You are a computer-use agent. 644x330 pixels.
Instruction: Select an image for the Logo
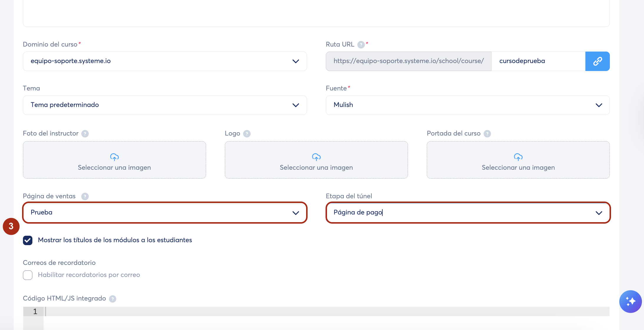(x=316, y=160)
